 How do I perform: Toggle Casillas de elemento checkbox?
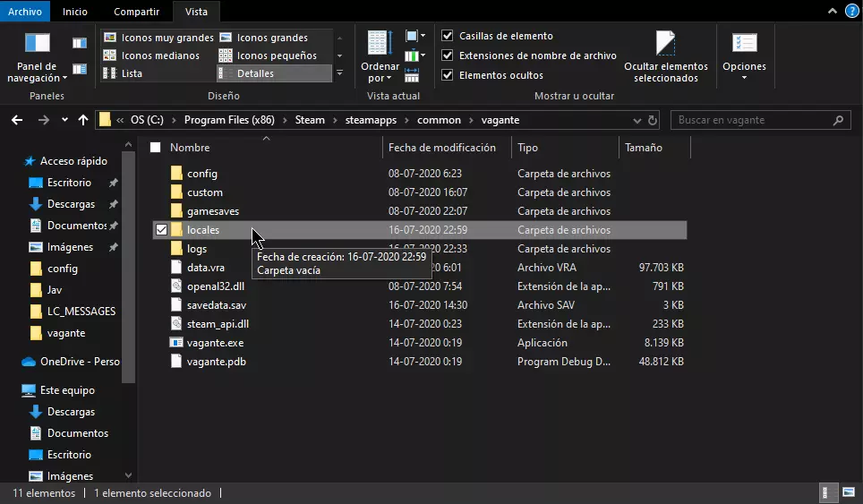click(x=448, y=36)
